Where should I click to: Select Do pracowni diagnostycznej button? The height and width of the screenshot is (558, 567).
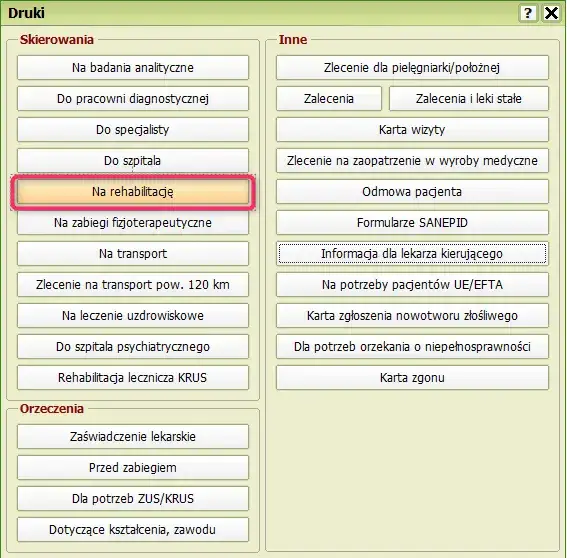(133, 99)
